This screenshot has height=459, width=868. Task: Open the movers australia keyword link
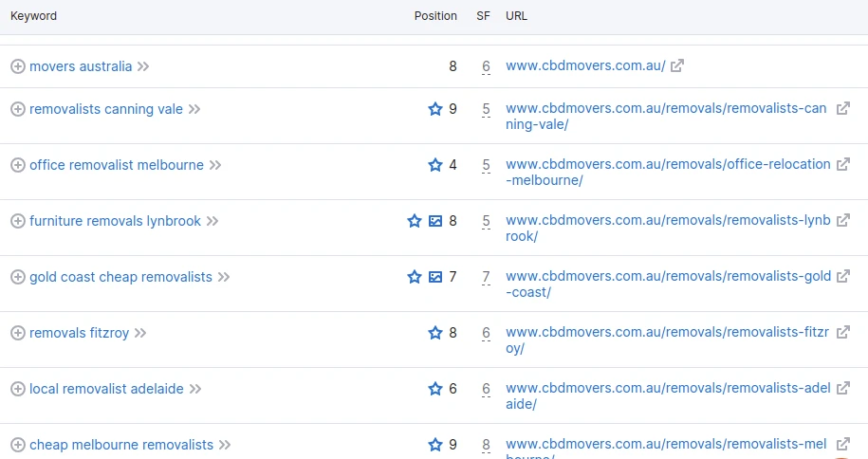coord(81,66)
